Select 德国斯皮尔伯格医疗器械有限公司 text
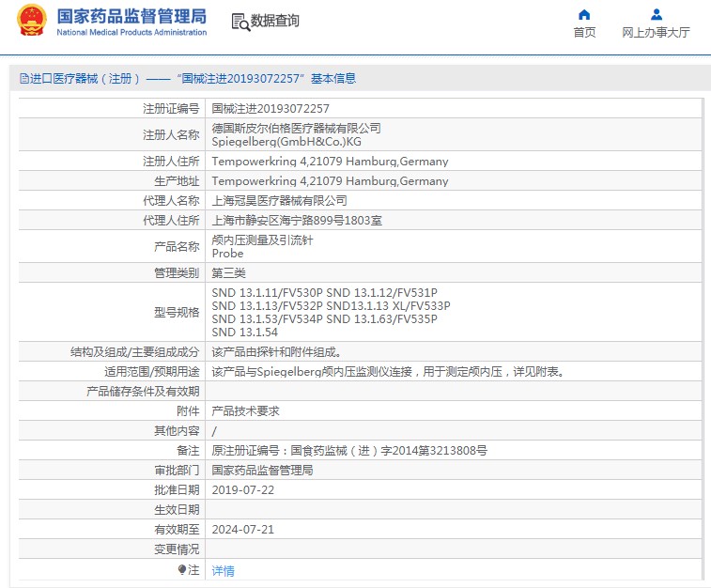711x588 pixels. pos(296,129)
